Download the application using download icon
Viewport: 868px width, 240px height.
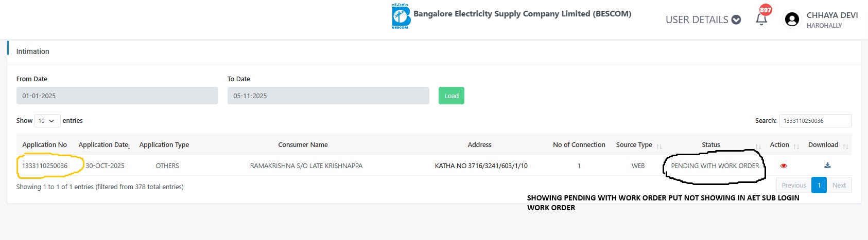click(x=827, y=165)
